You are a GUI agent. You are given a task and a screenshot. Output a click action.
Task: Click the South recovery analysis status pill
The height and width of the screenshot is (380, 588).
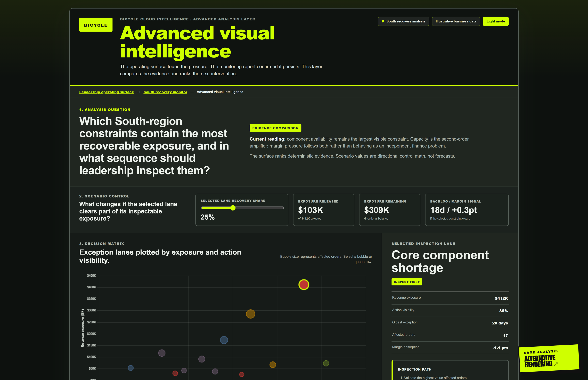(x=403, y=21)
